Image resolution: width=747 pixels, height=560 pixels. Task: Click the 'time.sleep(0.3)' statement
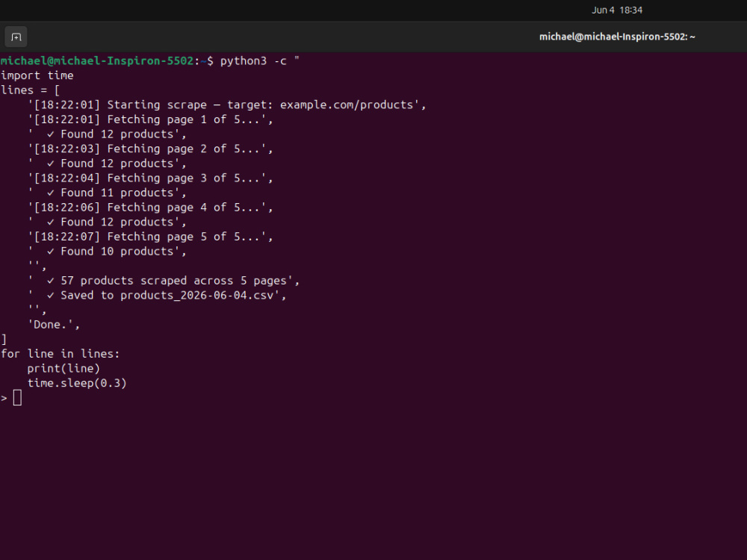[77, 383]
